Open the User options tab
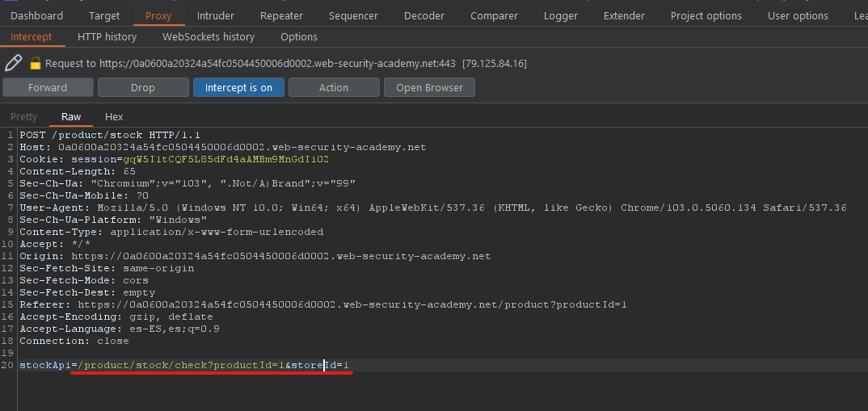 tap(798, 16)
